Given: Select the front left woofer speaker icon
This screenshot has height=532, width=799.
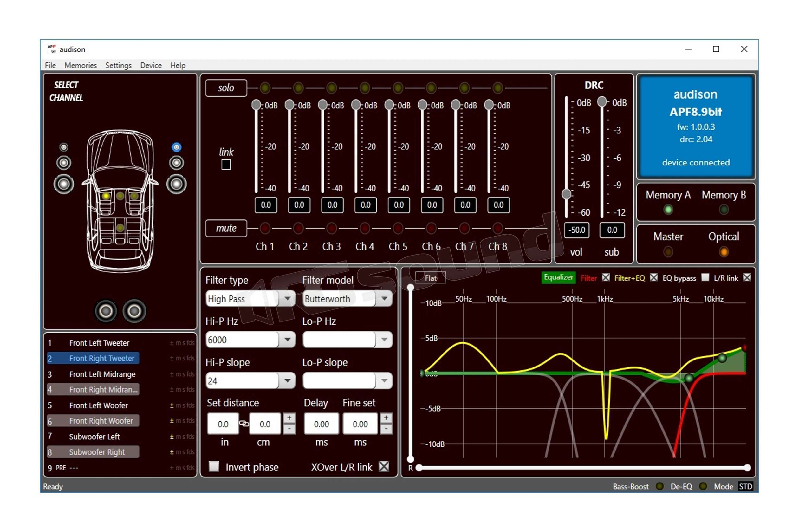Looking at the screenshot, I should pyautogui.click(x=64, y=184).
